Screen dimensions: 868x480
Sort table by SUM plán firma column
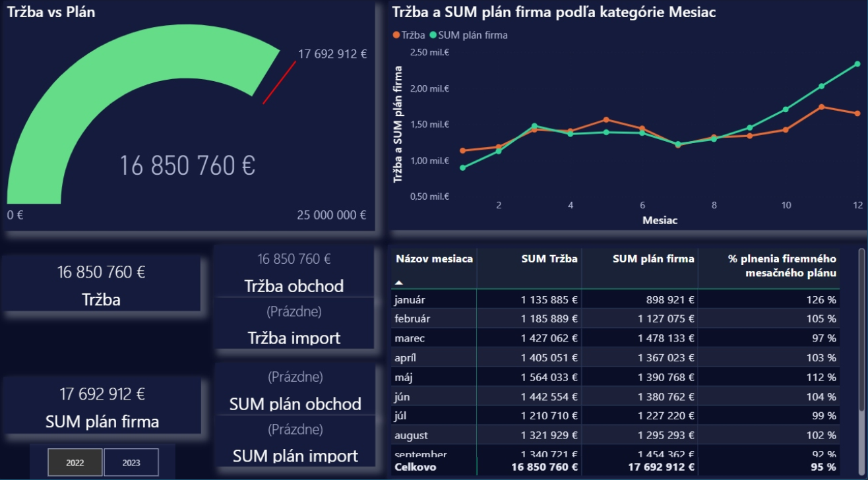click(x=653, y=259)
